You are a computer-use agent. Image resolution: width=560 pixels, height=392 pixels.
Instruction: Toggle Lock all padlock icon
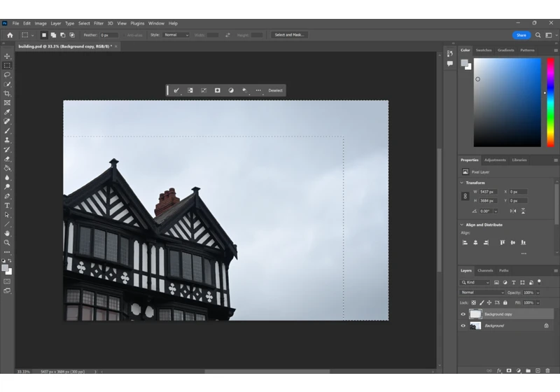505,302
